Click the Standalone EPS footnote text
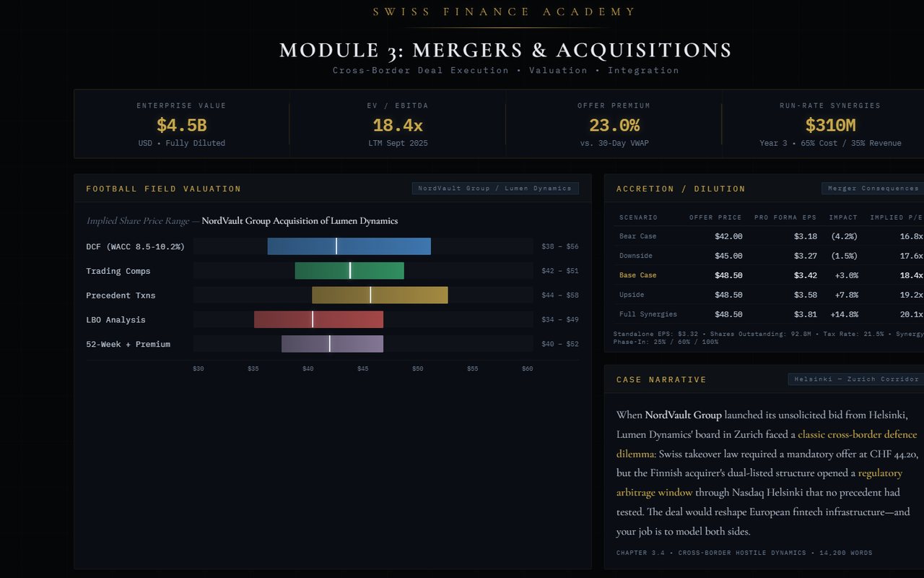The image size is (924, 578). tap(768, 337)
